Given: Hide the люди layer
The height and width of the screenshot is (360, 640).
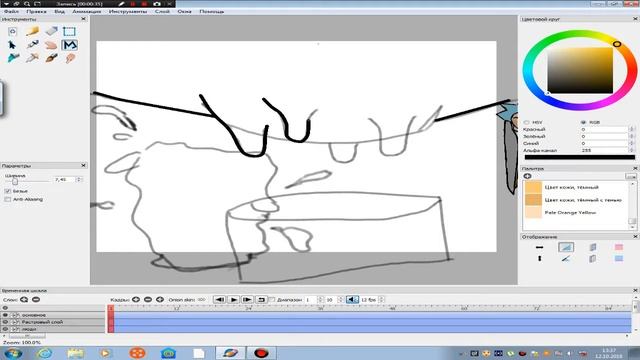Looking at the screenshot, I should click(x=5, y=329).
